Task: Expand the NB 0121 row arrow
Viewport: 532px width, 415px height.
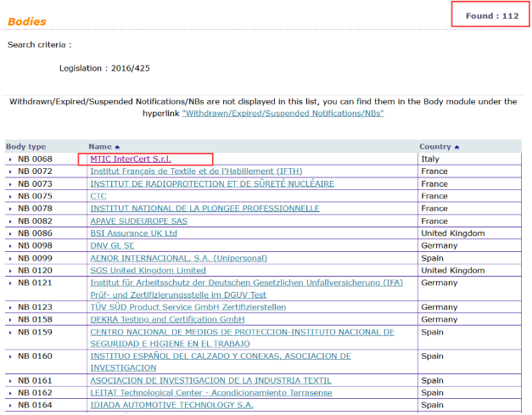Action: (x=10, y=283)
